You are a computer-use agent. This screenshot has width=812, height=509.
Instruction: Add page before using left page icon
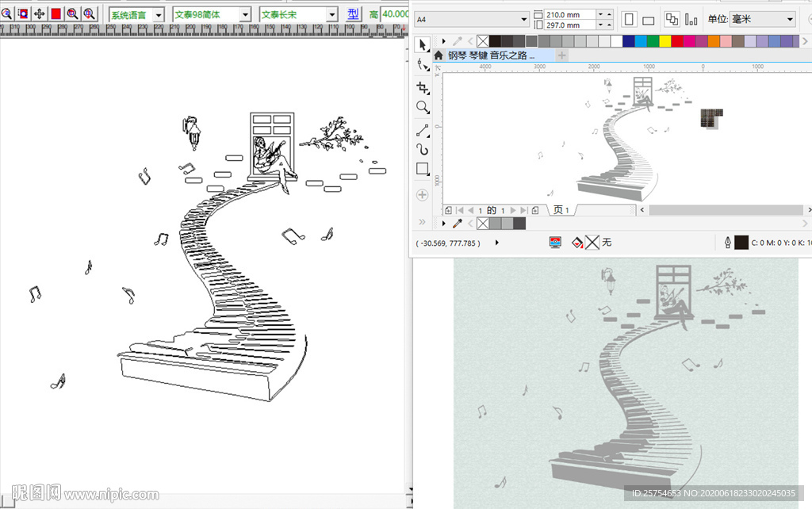(449, 210)
